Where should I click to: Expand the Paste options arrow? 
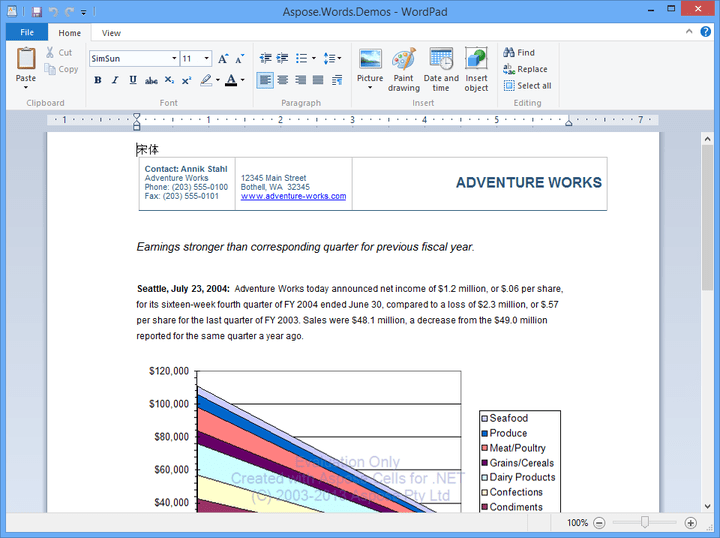26,87
